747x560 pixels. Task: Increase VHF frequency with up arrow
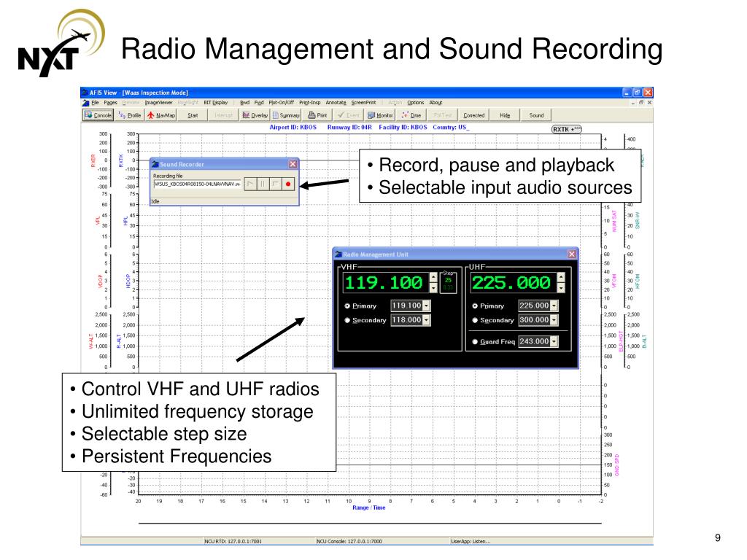pyautogui.click(x=433, y=277)
